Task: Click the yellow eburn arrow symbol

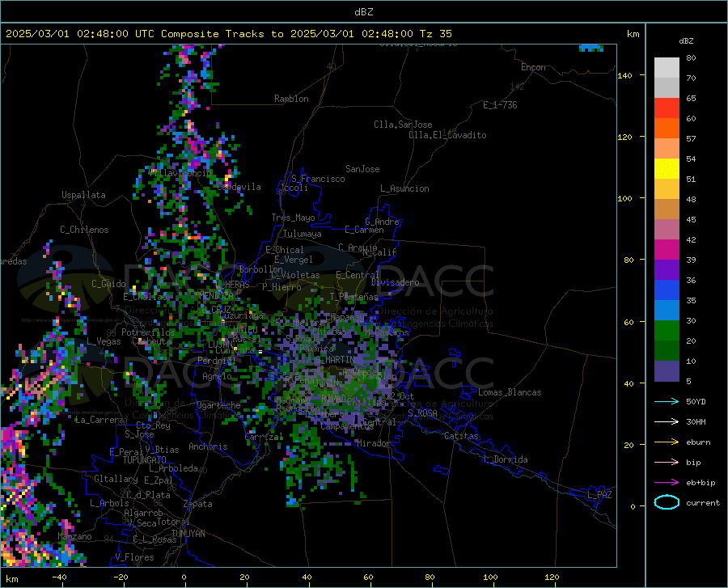Action: tap(667, 442)
